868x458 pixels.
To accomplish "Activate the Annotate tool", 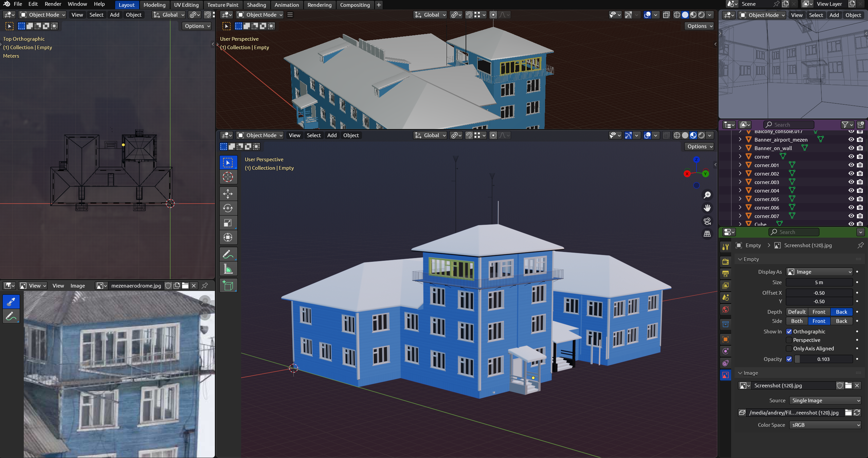I will point(228,254).
